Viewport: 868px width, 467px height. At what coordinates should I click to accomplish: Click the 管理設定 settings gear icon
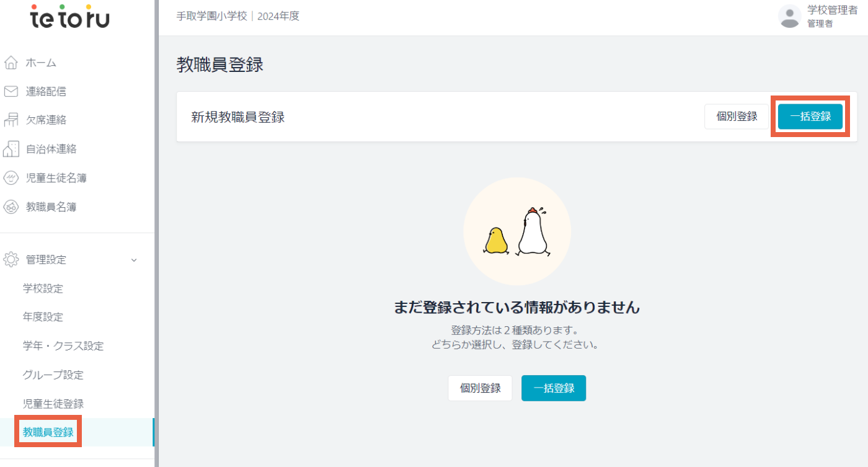[11, 259]
